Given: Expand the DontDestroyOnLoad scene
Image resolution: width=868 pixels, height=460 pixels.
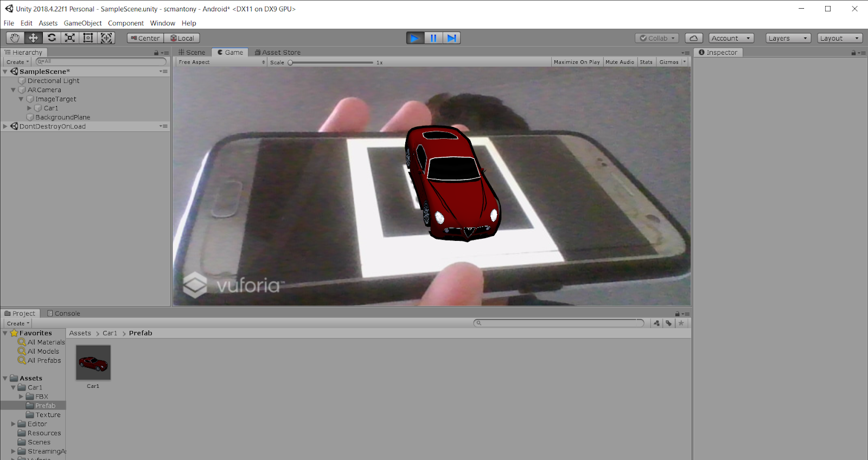Looking at the screenshot, I should 5,126.
